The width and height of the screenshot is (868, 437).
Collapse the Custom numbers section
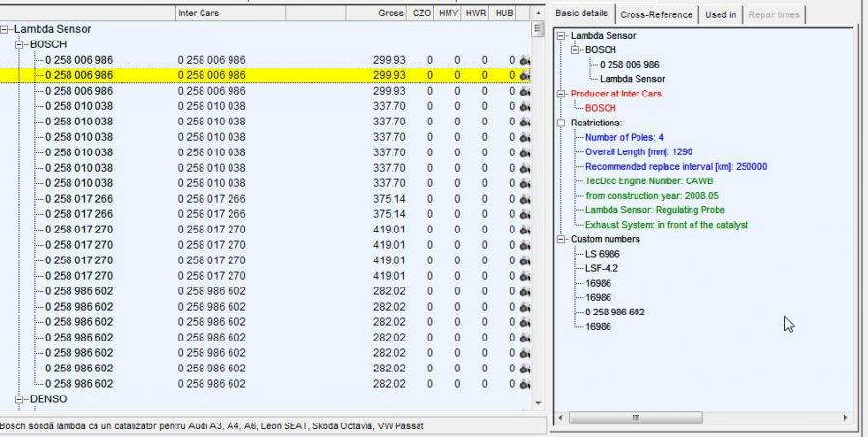click(x=561, y=239)
